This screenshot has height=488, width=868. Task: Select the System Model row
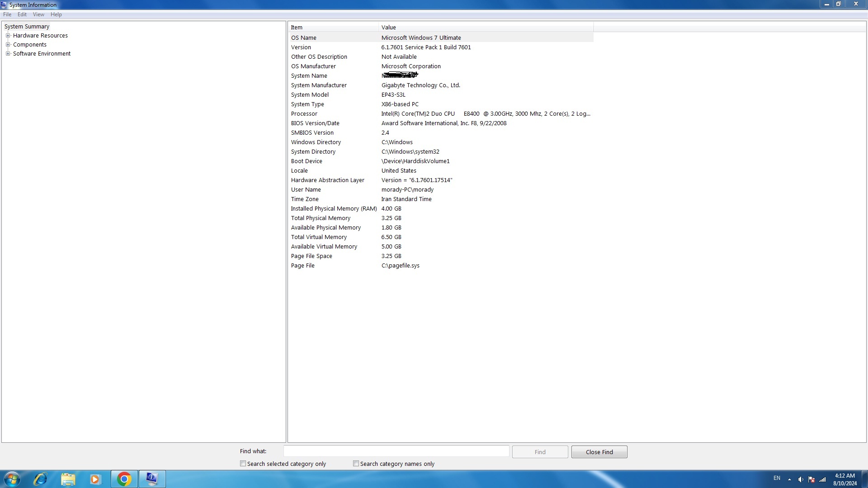click(x=441, y=95)
